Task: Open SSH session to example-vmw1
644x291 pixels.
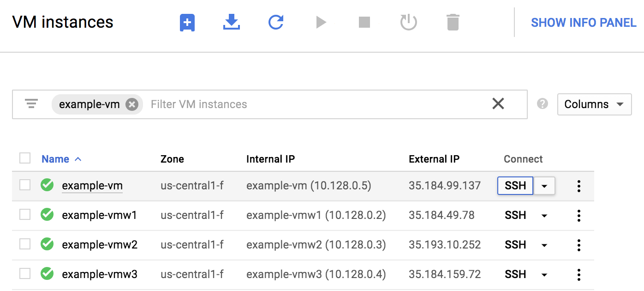Action: point(515,215)
